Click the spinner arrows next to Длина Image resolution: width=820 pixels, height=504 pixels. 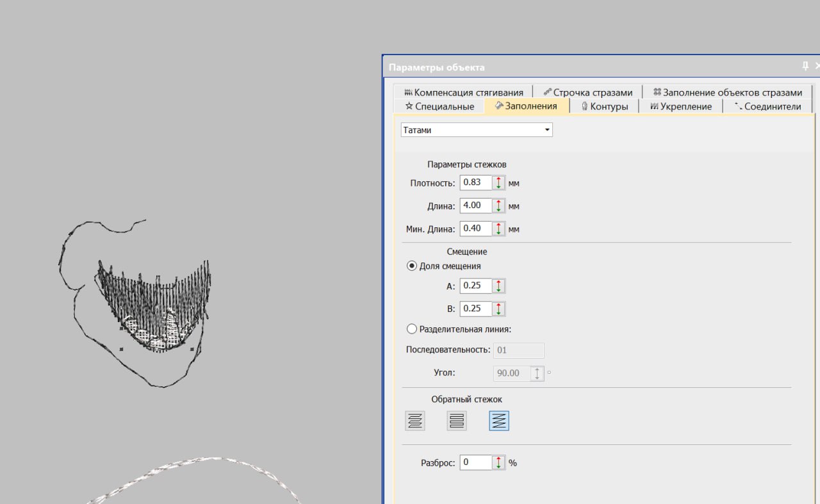pyautogui.click(x=498, y=206)
